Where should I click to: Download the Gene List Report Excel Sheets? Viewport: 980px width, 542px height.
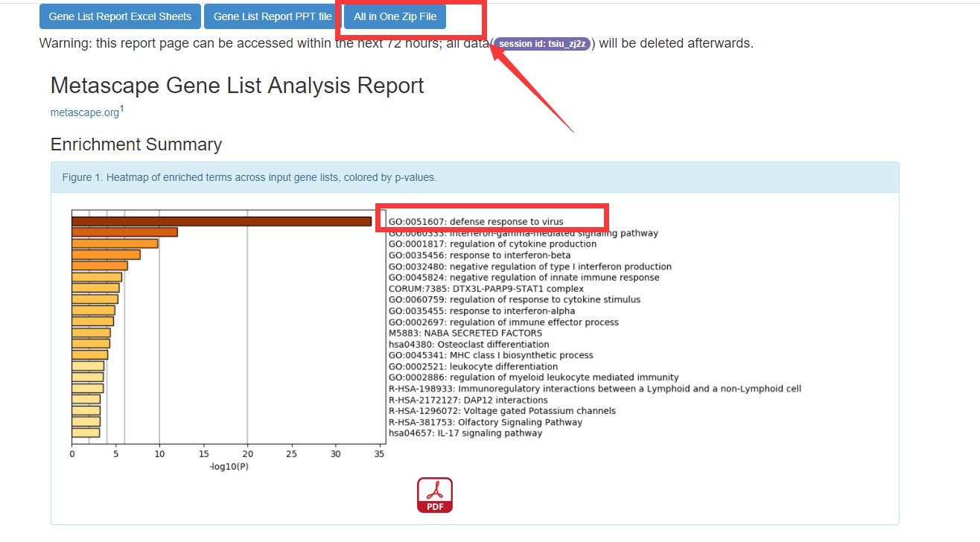pyautogui.click(x=120, y=16)
